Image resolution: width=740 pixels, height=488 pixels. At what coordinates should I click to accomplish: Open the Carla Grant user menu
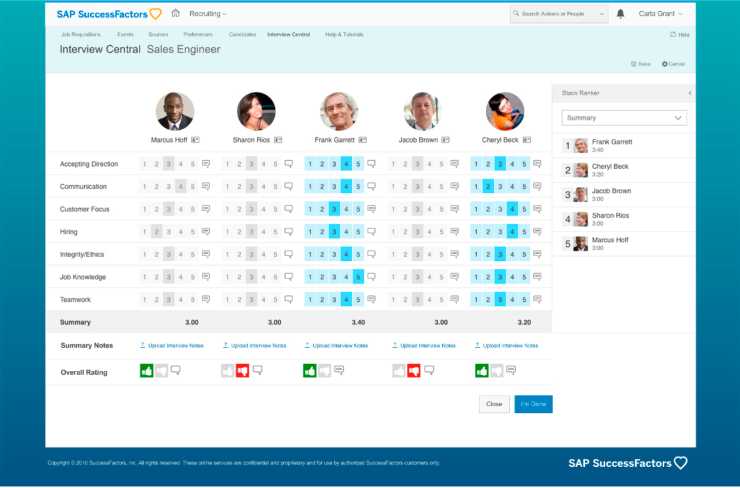pos(660,14)
